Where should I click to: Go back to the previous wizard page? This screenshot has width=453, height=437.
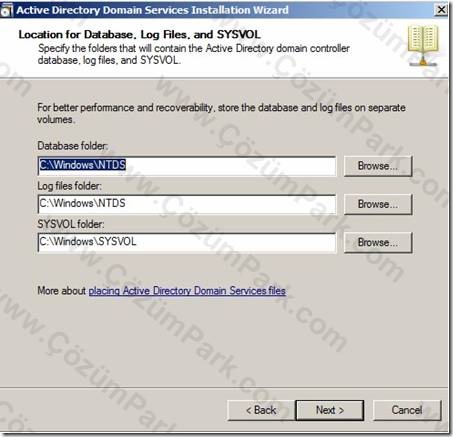pos(261,410)
